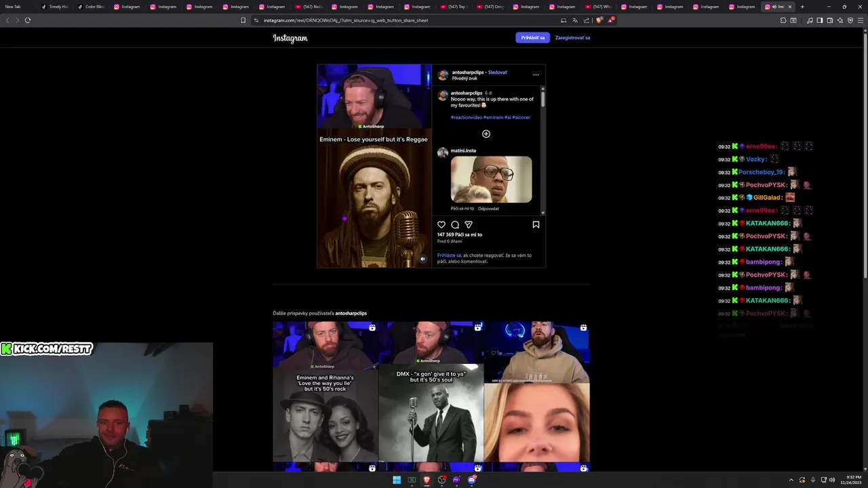Open the #aicover hashtag
Screen dimensions: 868x488
pyautogui.click(x=521, y=117)
